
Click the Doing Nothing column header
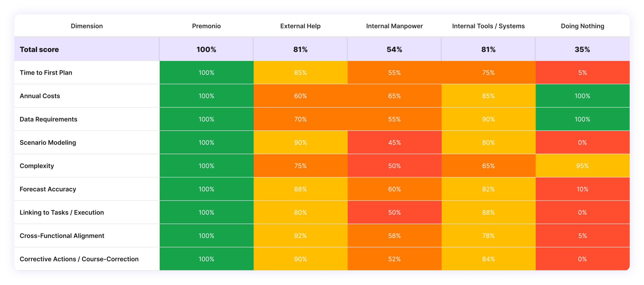(x=582, y=26)
